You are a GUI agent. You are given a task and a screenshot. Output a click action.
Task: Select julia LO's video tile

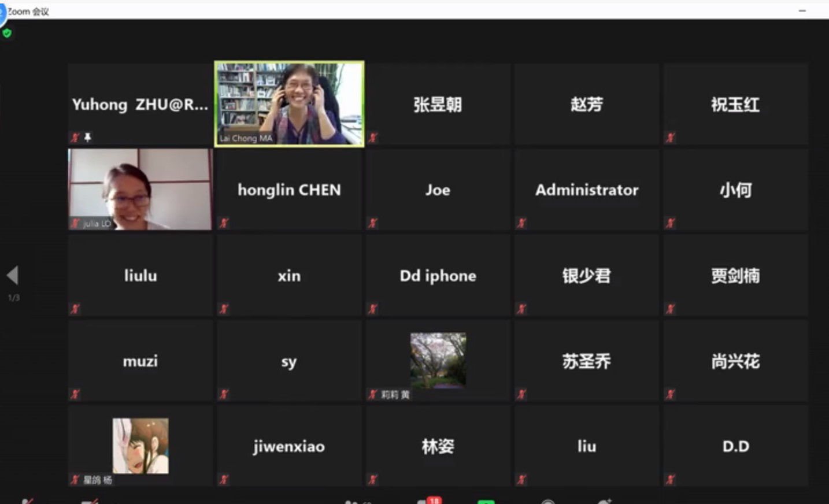(140, 190)
